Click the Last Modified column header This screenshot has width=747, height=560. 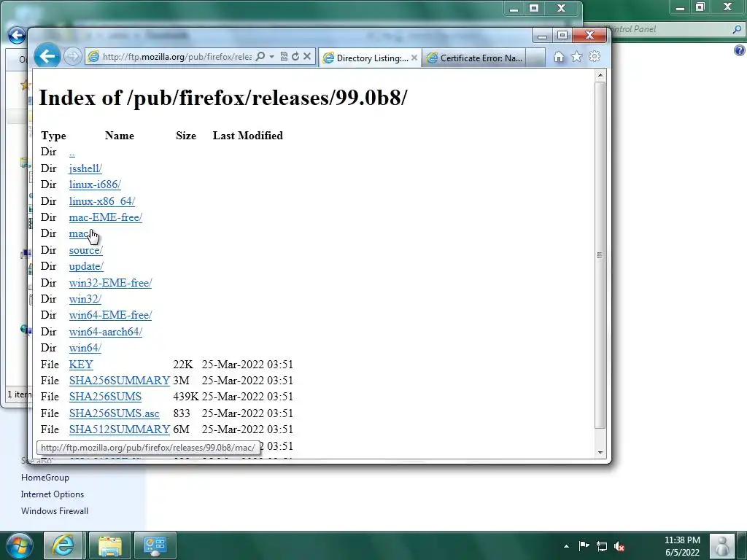pos(248,136)
